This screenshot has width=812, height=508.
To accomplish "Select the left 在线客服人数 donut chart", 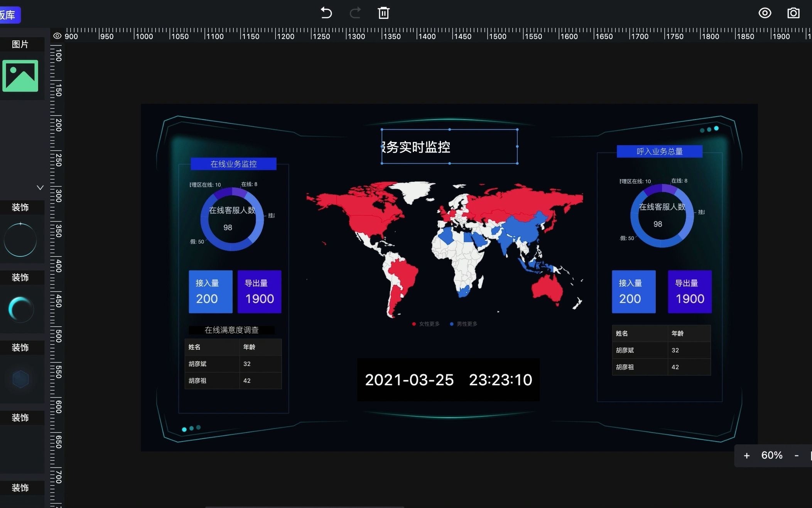I will pyautogui.click(x=232, y=219).
